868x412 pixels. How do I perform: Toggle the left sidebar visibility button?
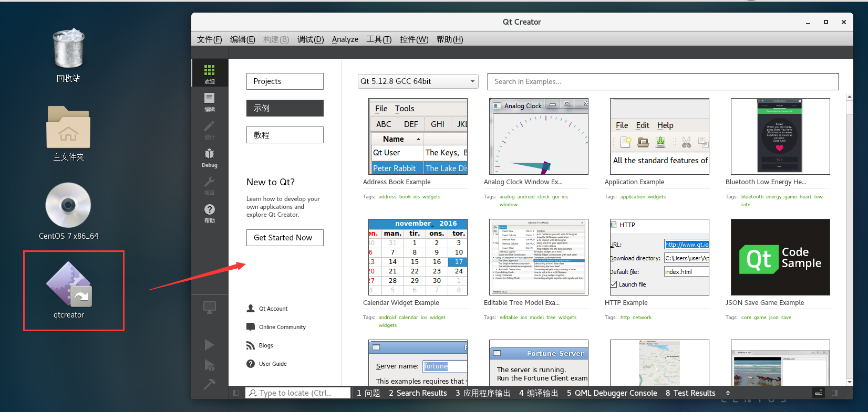pyautogui.click(x=235, y=393)
